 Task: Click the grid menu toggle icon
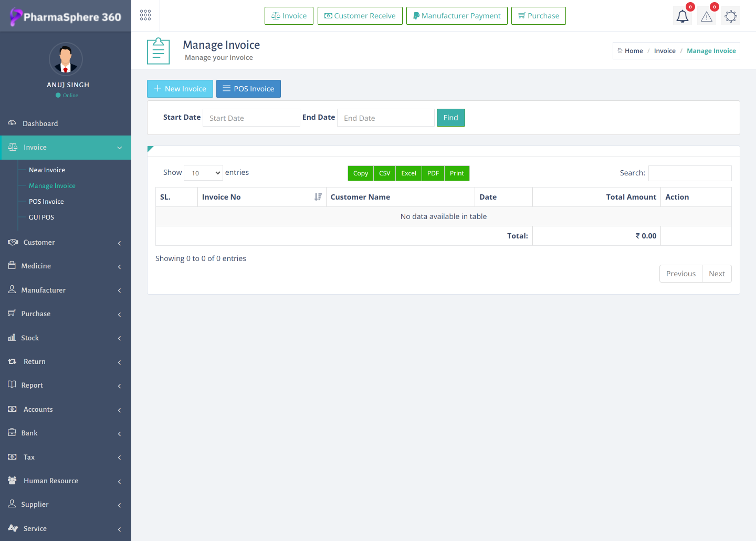coord(145,15)
